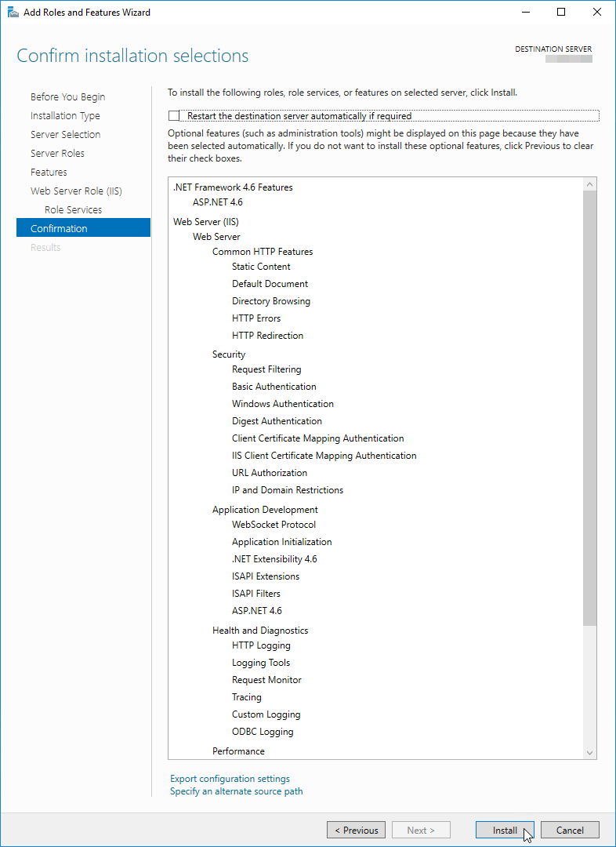
Task: Go to the Server Roles step
Action: point(57,154)
